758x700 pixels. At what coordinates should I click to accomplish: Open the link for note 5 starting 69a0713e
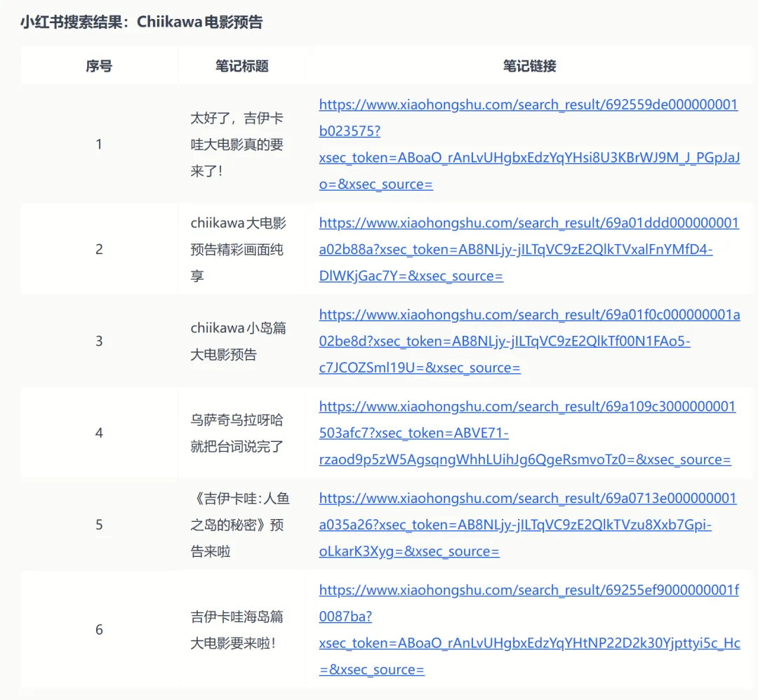click(x=528, y=524)
